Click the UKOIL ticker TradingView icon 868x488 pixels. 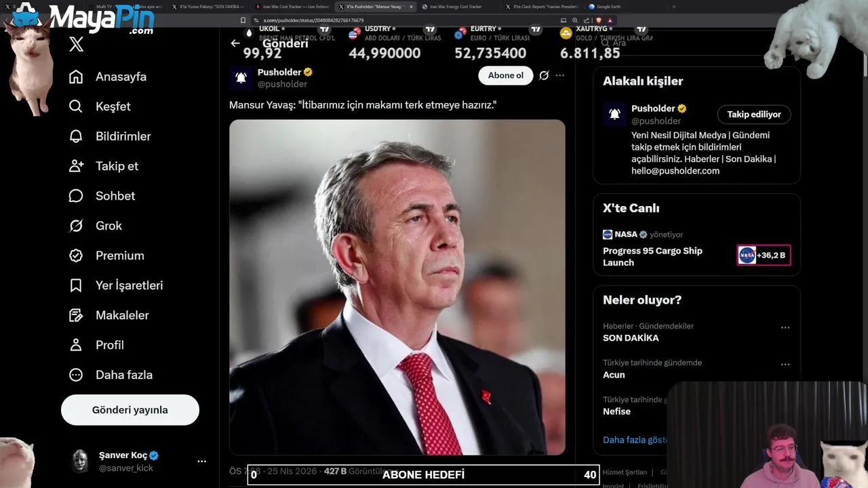[325, 30]
